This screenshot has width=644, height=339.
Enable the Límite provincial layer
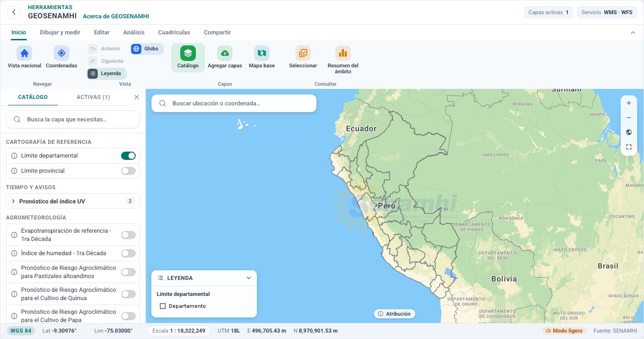pos(128,171)
